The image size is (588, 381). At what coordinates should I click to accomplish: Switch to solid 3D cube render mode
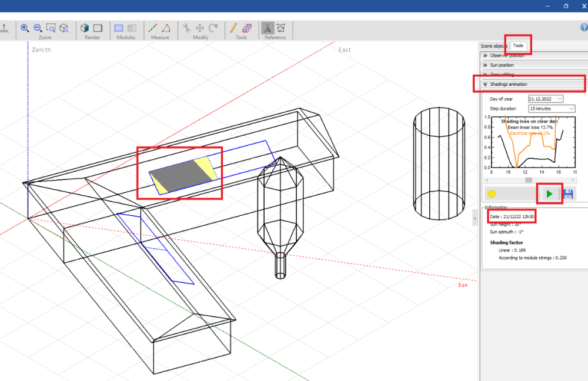click(85, 28)
